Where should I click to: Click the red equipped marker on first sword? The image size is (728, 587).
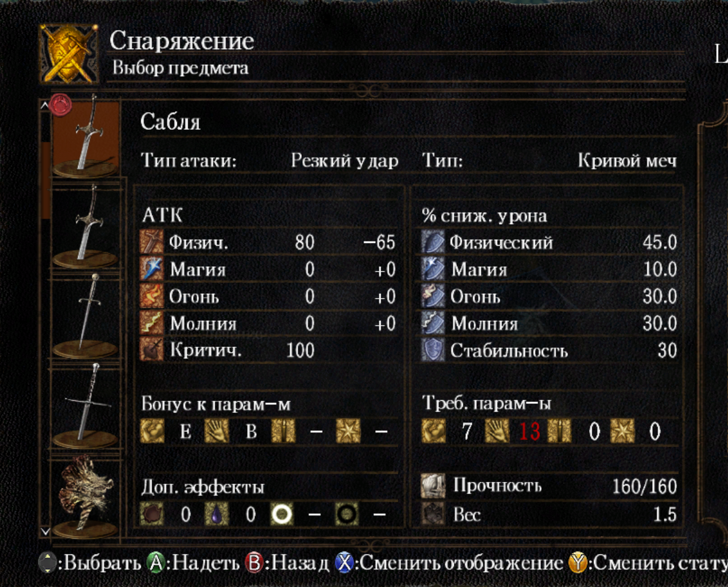pyautogui.click(x=61, y=106)
